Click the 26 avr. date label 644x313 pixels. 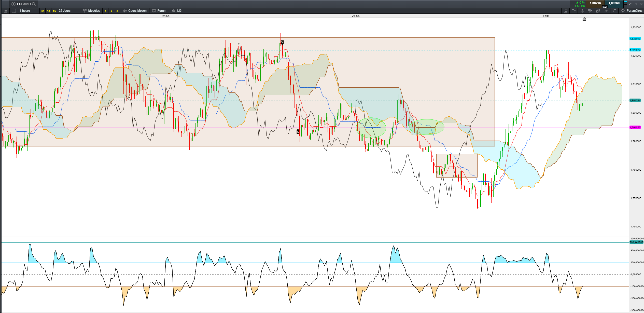click(356, 16)
